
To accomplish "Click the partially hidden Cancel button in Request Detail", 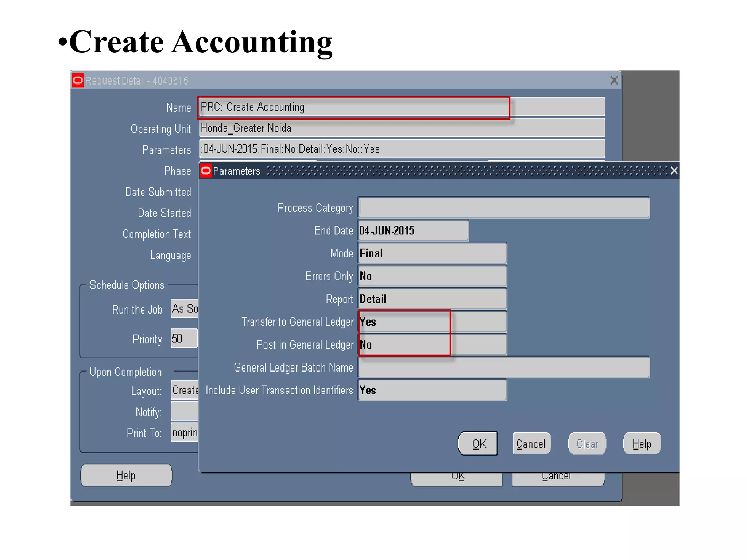I will [x=558, y=479].
